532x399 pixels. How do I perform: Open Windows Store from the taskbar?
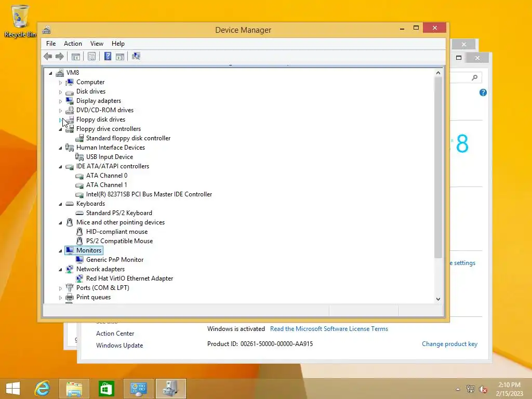106,389
